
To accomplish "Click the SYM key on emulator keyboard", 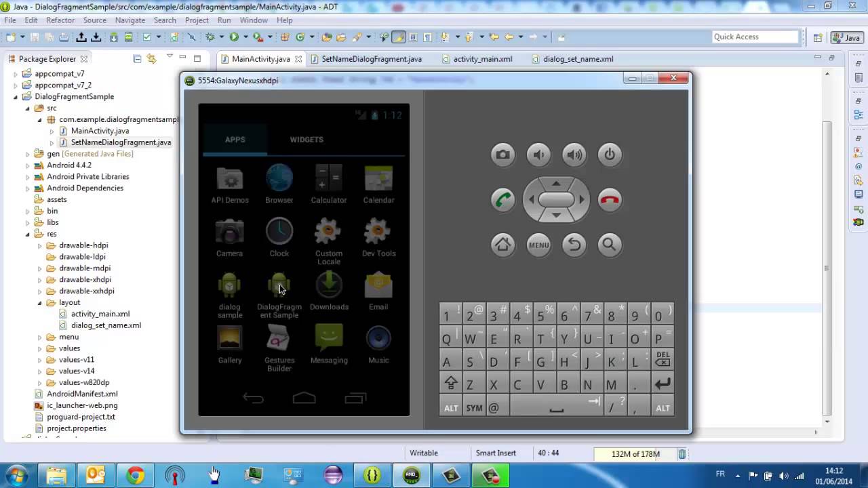I will pos(474,407).
